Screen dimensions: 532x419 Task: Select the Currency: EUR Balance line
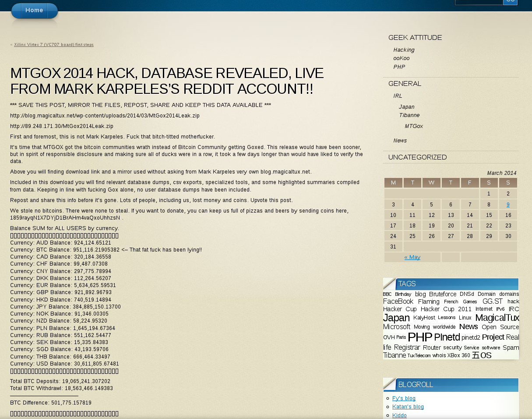coord(63,285)
